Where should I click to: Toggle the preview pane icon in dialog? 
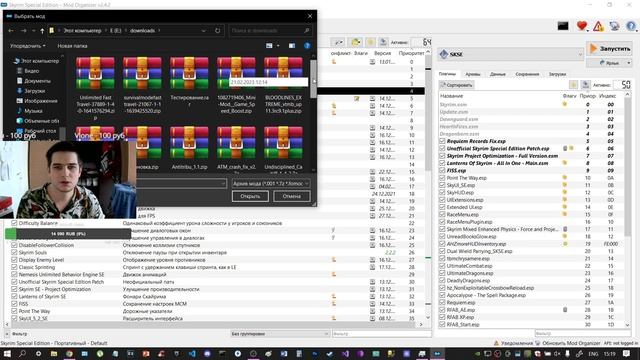click(292, 46)
